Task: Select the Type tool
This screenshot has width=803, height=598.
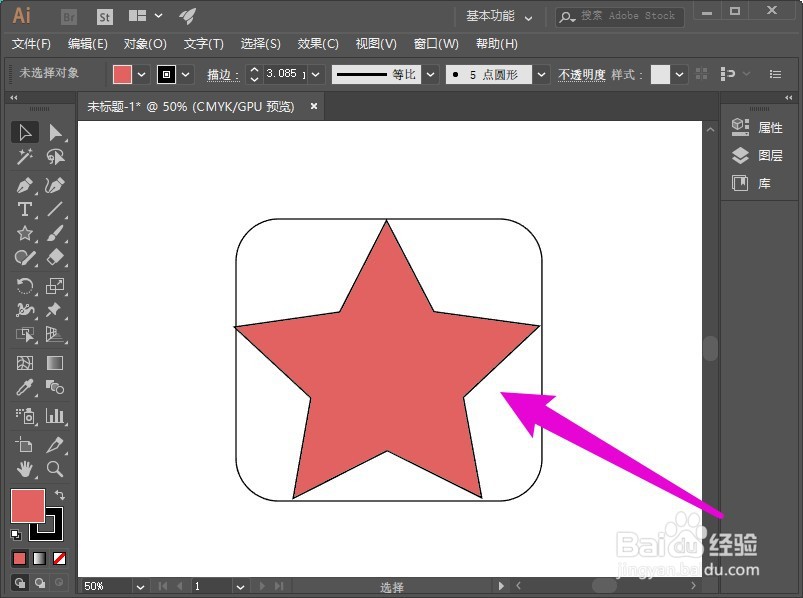Action: (x=25, y=209)
